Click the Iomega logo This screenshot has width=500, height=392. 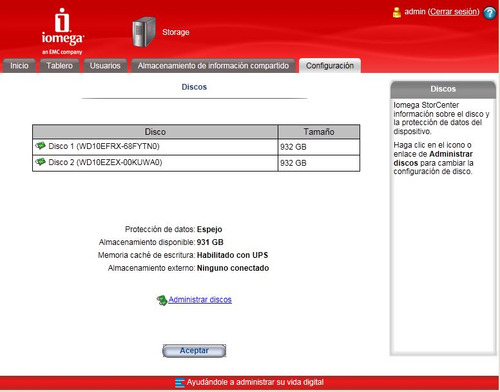coord(62,31)
